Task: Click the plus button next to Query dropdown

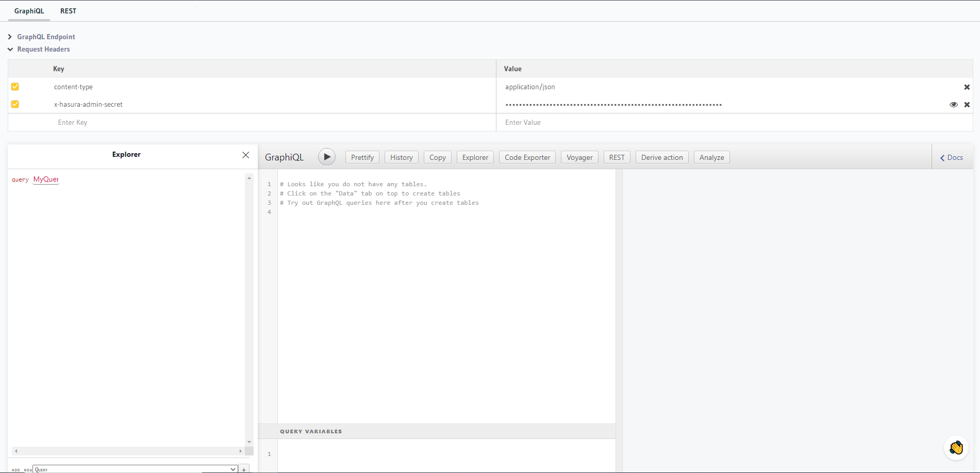Action: 244,469
